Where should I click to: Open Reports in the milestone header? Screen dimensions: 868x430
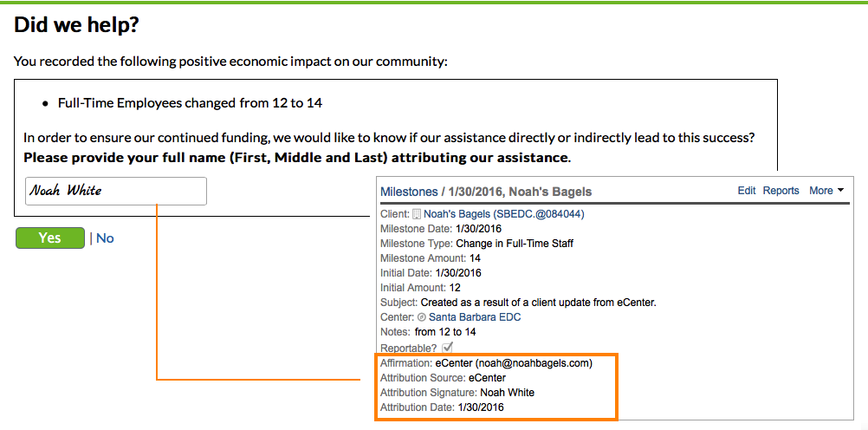(x=781, y=191)
